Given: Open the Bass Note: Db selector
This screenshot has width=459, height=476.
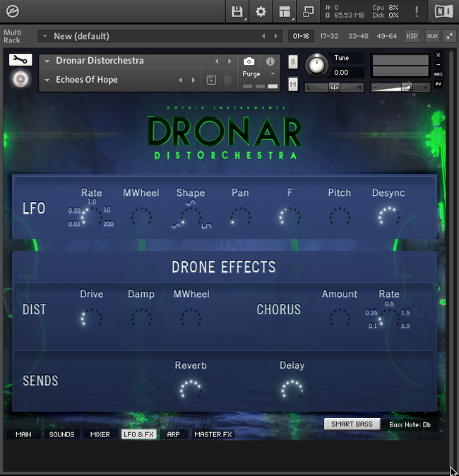Looking at the screenshot, I should pos(410,424).
